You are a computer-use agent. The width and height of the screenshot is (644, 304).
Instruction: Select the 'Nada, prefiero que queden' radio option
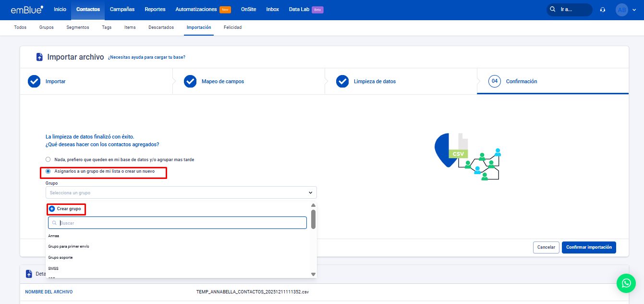coord(48,159)
